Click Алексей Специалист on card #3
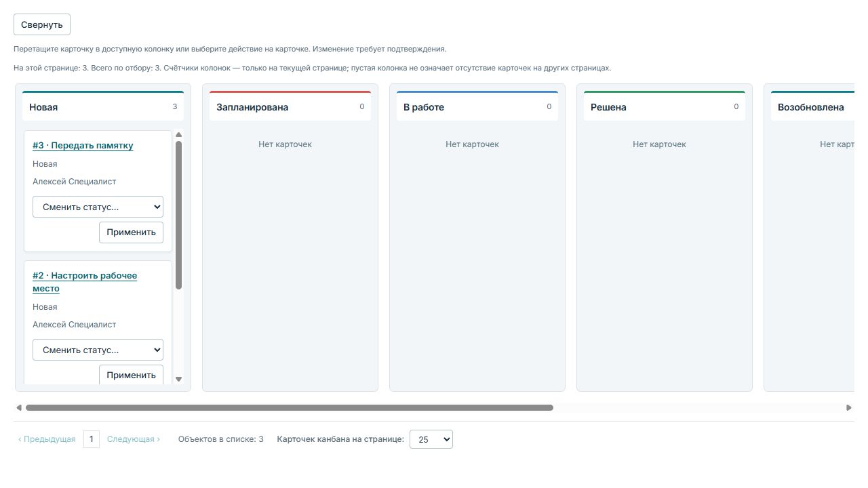The height and width of the screenshot is (488, 868). pyautogui.click(x=75, y=182)
